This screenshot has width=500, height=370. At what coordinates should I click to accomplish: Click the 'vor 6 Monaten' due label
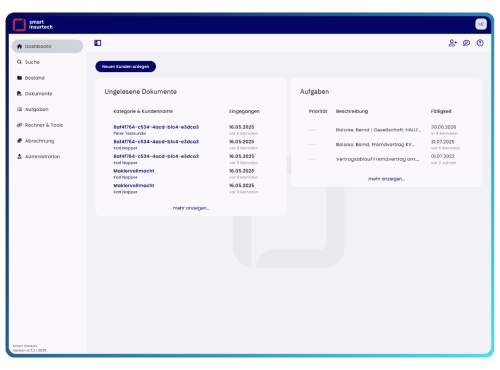[445, 148]
